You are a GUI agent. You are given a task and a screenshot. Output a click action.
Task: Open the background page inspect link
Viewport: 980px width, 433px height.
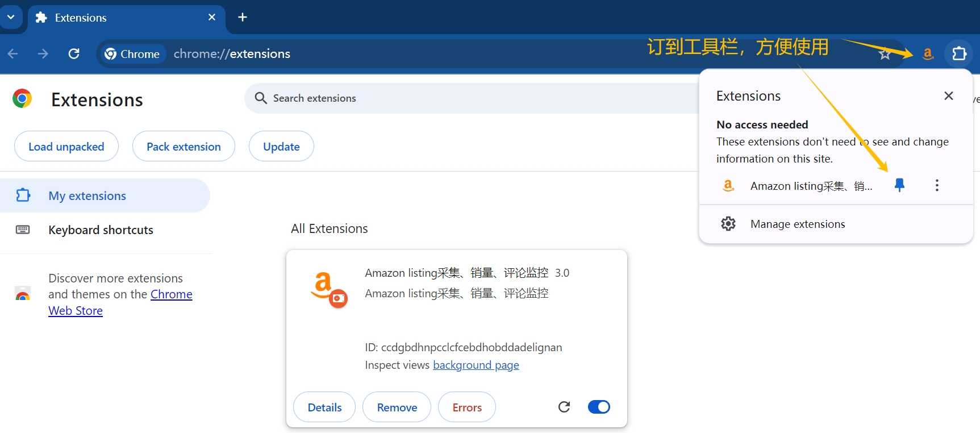coord(476,365)
